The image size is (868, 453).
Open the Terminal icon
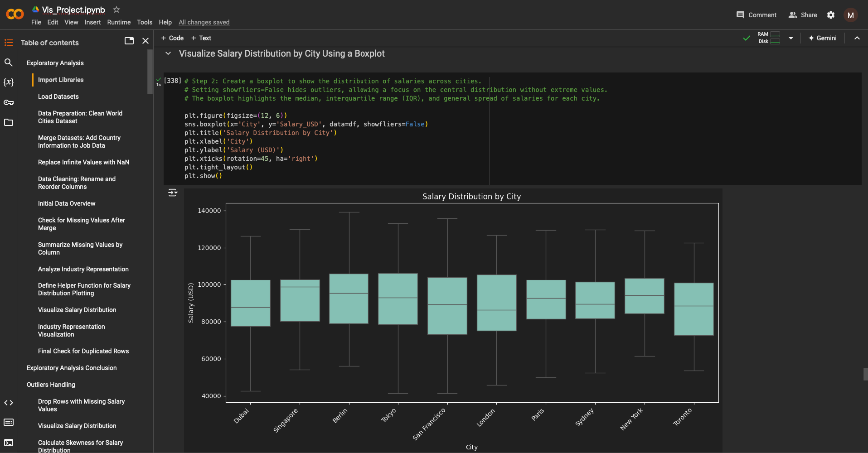[x=9, y=443]
